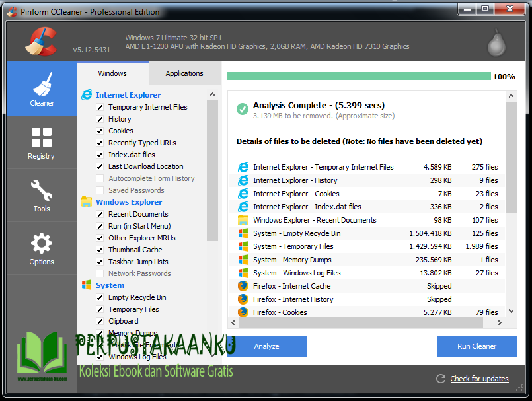Screen dimensions: 532x401
Task: Click up arrow of results scrollbar
Action: point(511,96)
